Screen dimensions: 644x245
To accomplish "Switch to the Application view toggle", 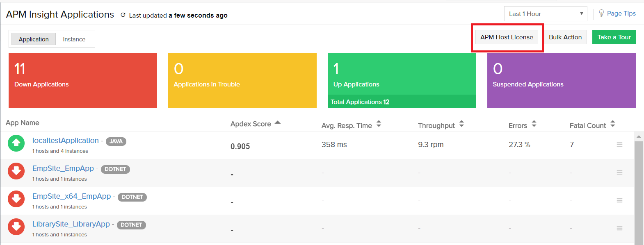I will pyautogui.click(x=34, y=39).
